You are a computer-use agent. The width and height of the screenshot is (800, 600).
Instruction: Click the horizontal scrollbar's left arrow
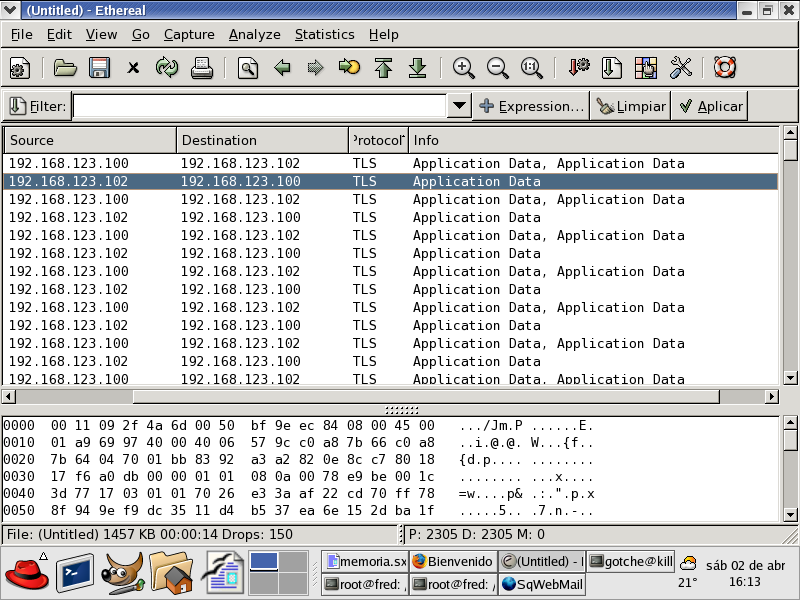tap(8, 396)
